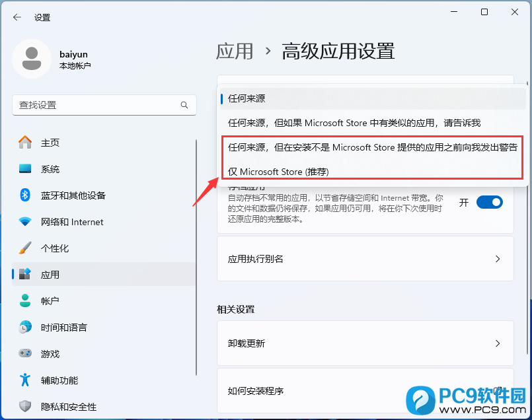Close the Settings window
The height and width of the screenshot is (420, 532).
[515, 12]
